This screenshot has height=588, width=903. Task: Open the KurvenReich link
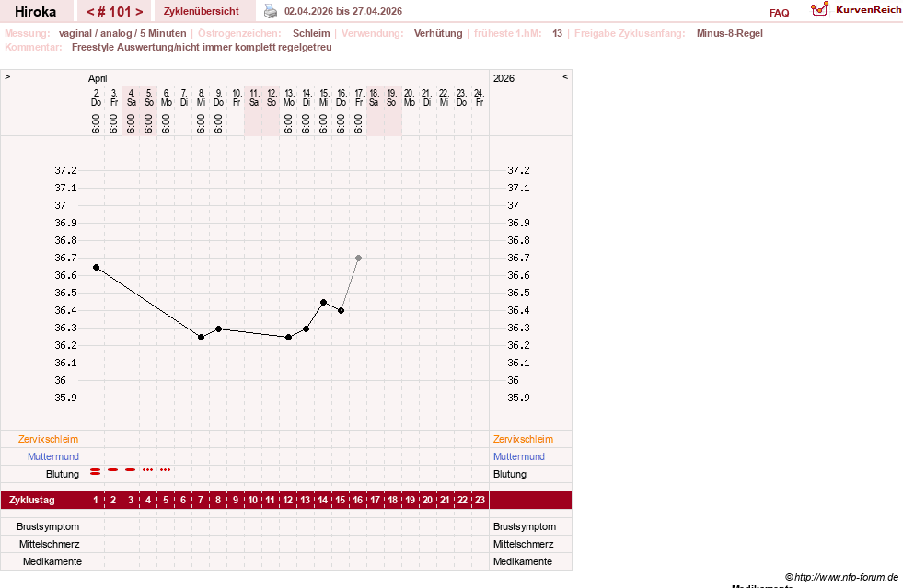pos(868,10)
